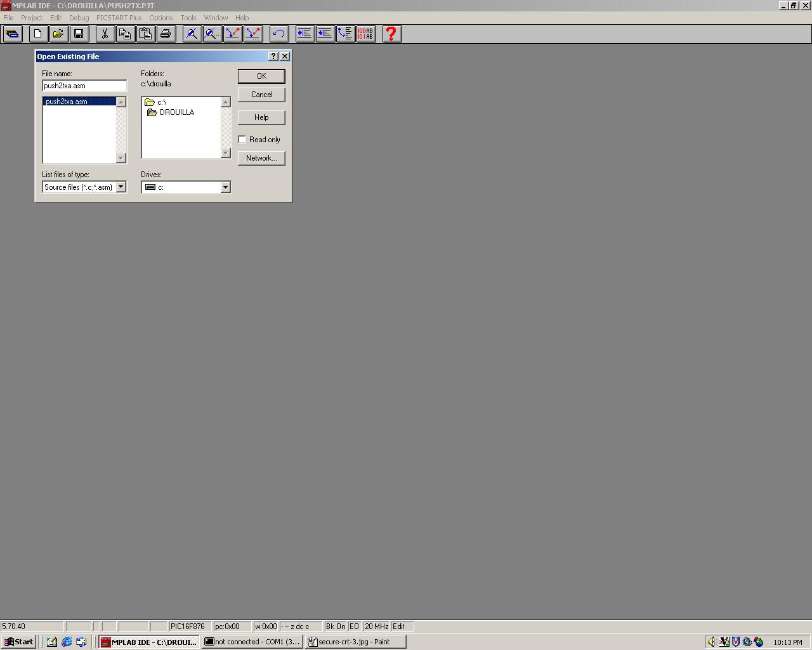
Task: Select the c:\ folder entry
Action: pyautogui.click(x=156, y=102)
